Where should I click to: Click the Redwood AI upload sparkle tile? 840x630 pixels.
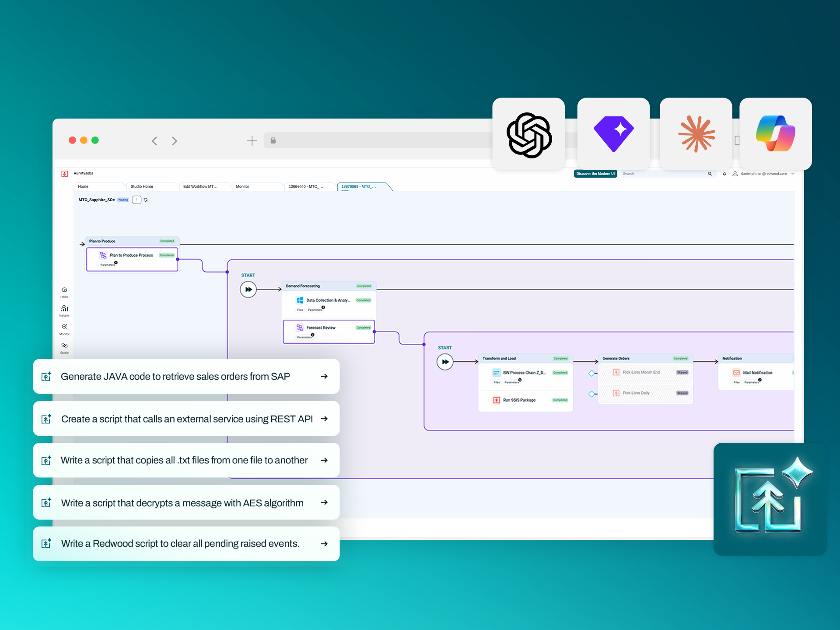point(770,499)
